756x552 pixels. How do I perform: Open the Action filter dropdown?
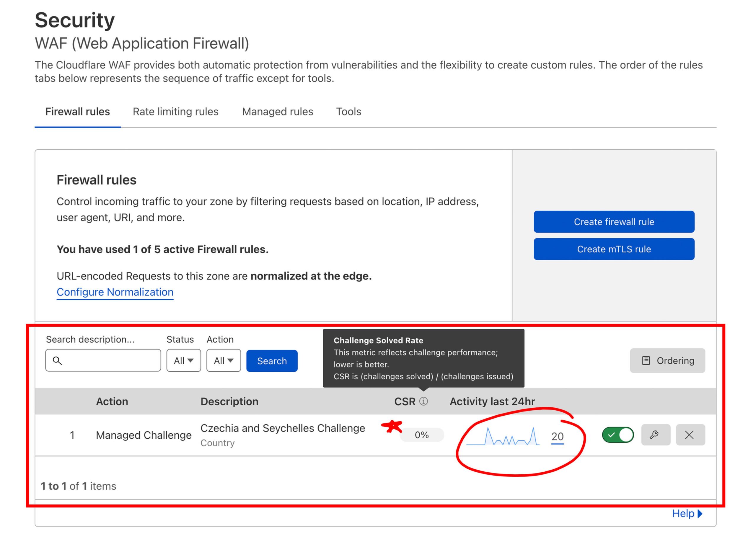(224, 360)
